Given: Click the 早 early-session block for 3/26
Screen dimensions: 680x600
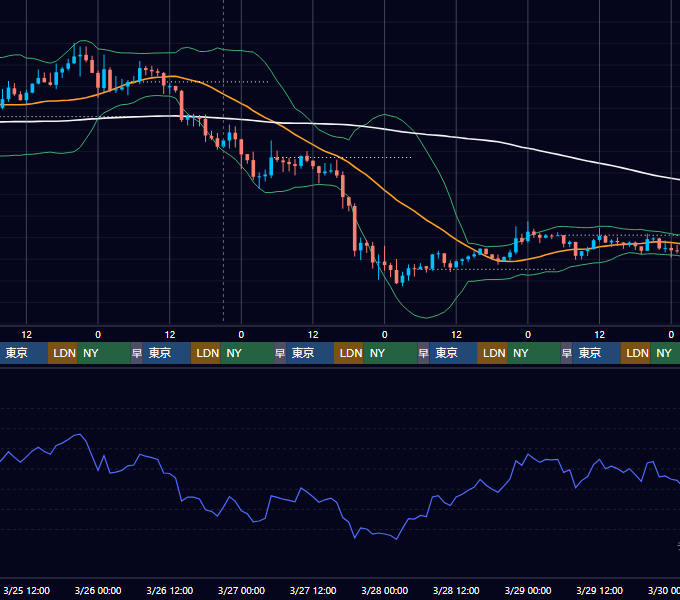Looking at the screenshot, I should tap(137, 353).
